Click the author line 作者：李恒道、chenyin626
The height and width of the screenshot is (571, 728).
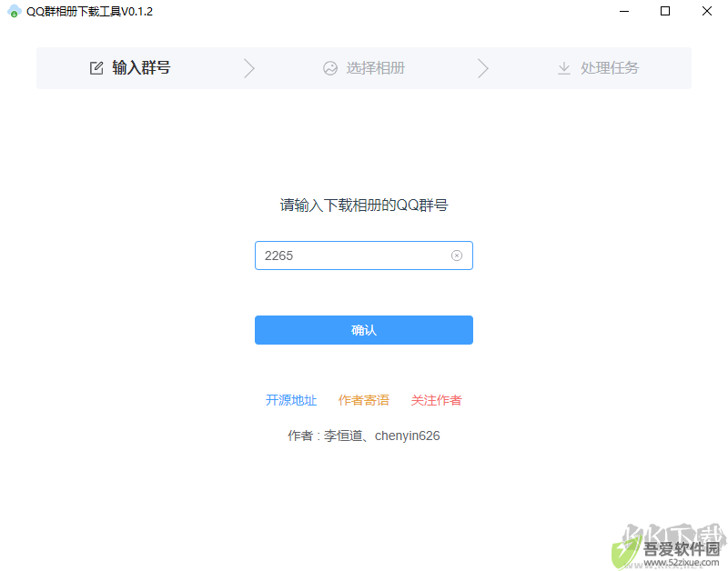(364, 436)
